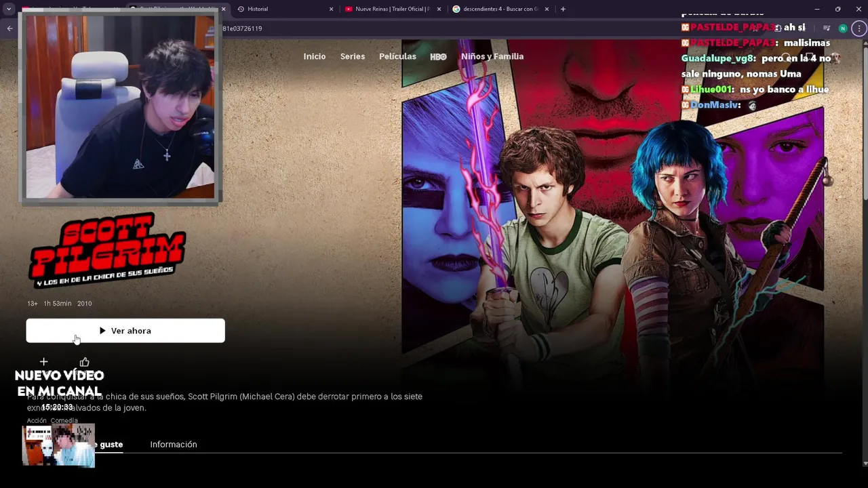Switch to the Nueve Reinas trailer tab
Image resolution: width=868 pixels, height=488 pixels.
(x=392, y=9)
